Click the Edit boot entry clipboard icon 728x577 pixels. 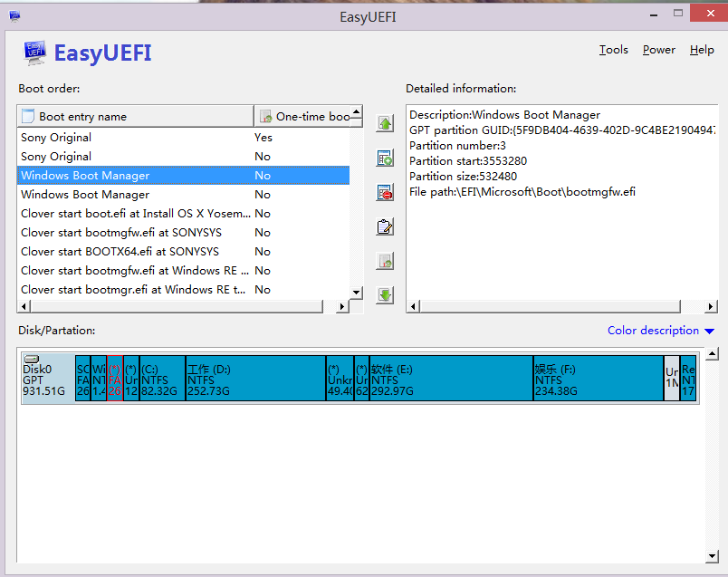385,226
